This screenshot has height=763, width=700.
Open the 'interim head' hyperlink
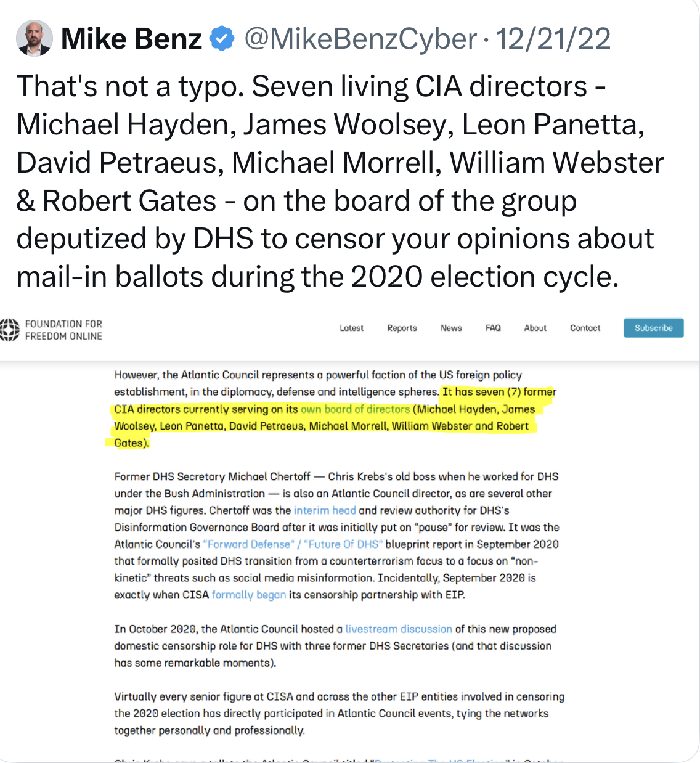[x=325, y=510]
